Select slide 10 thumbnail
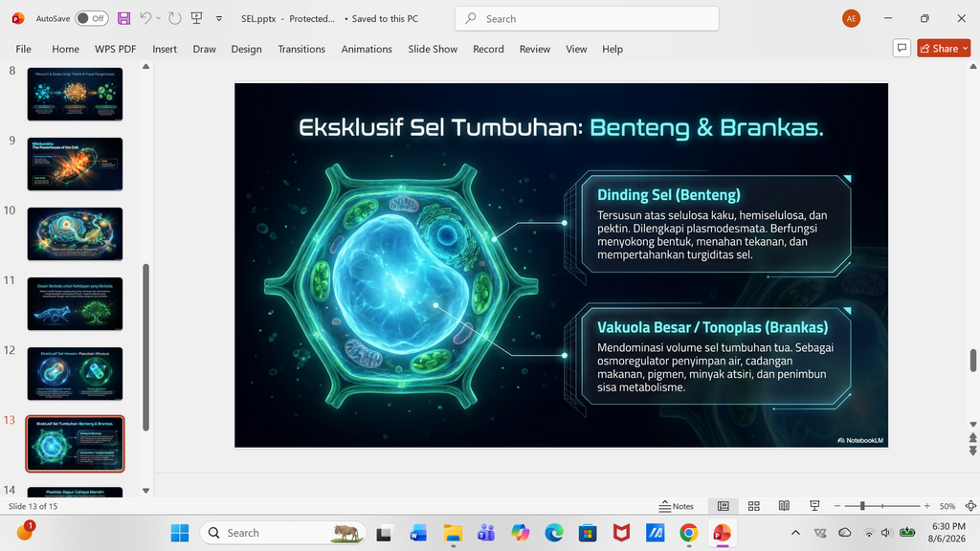The image size is (980, 551). point(75,233)
